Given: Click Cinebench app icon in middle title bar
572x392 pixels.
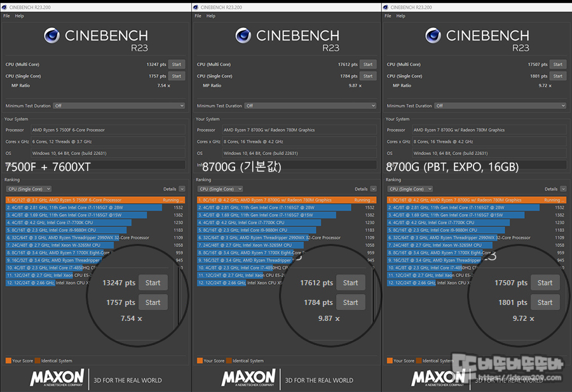Looking at the screenshot, I should coord(196,7).
